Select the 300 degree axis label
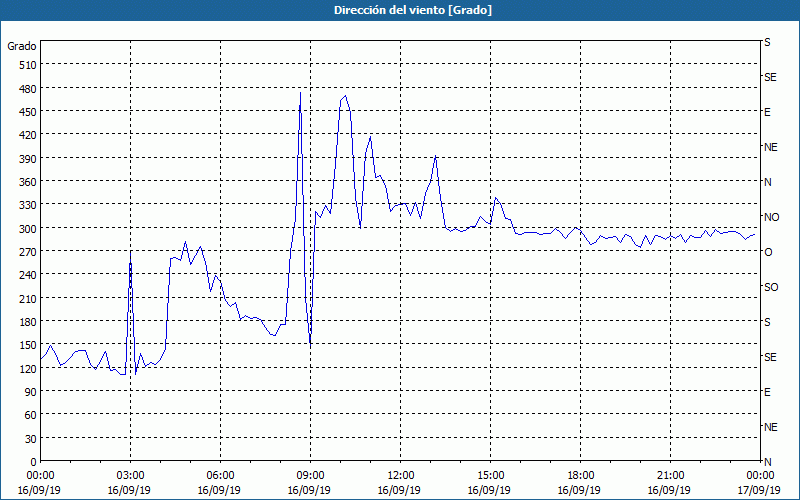Image resolution: width=800 pixels, height=500 pixels. pyautogui.click(x=28, y=229)
